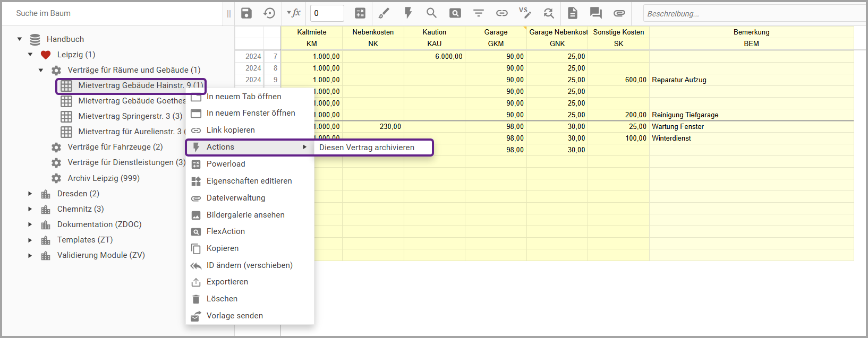Collapse the Handbuch tree root
The height and width of the screenshot is (338, 868).
point(20,39)
